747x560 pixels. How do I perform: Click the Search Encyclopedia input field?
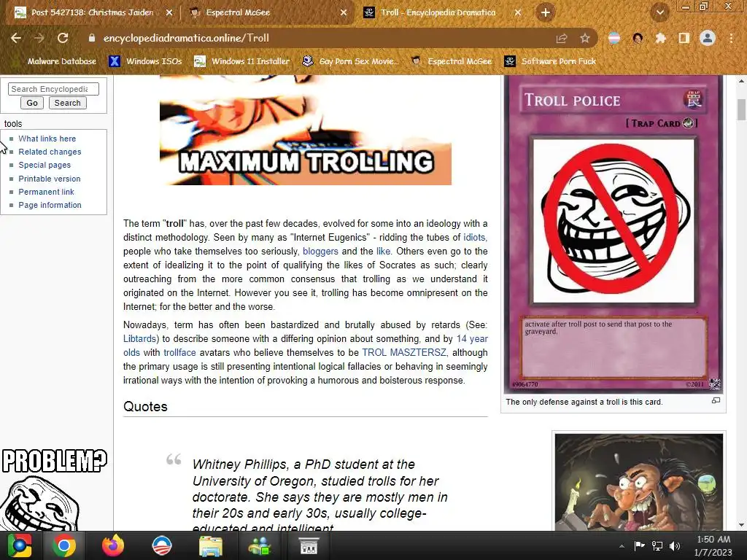[53, 89]
